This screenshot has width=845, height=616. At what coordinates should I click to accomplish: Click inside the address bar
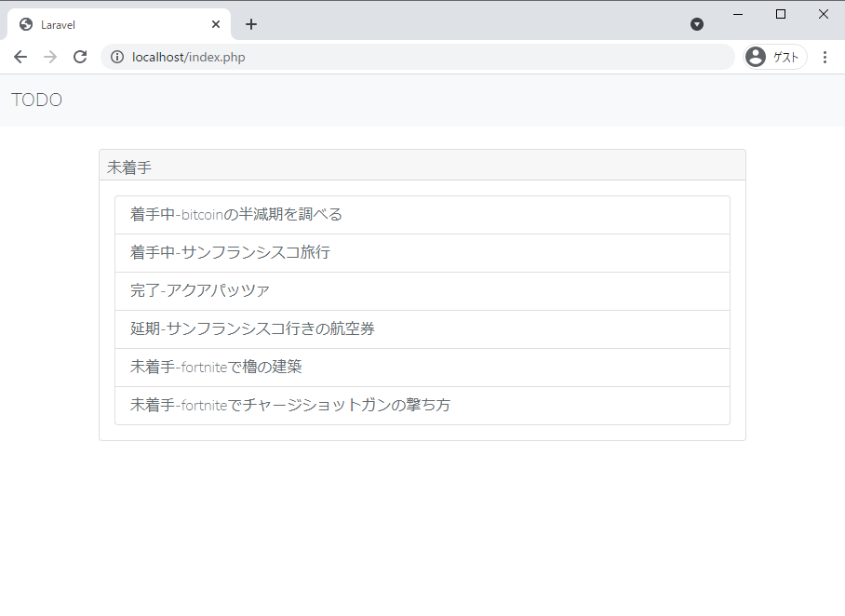pos(372,57)
